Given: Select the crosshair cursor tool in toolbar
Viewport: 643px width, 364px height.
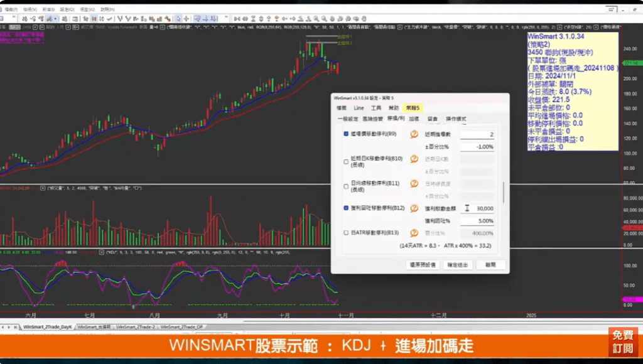Looking at the screenshot, I should (186, 19).
